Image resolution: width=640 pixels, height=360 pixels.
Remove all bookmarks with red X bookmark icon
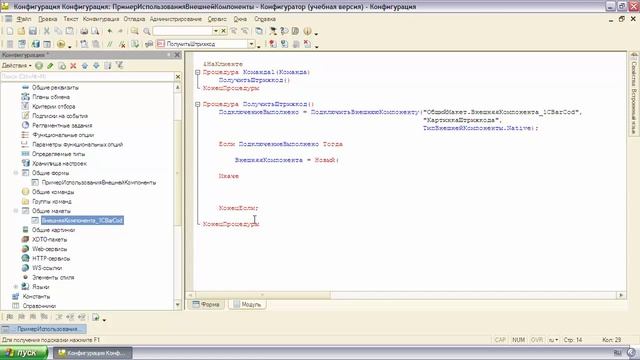307,44
